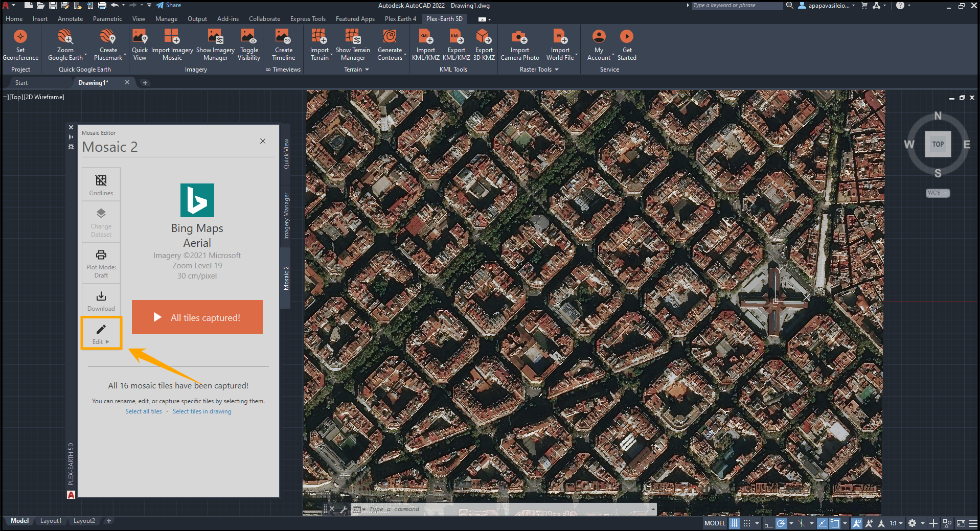Toggle annotation objects visibility in status bar
The image size is (980, 531).
[x=857, y=523]
